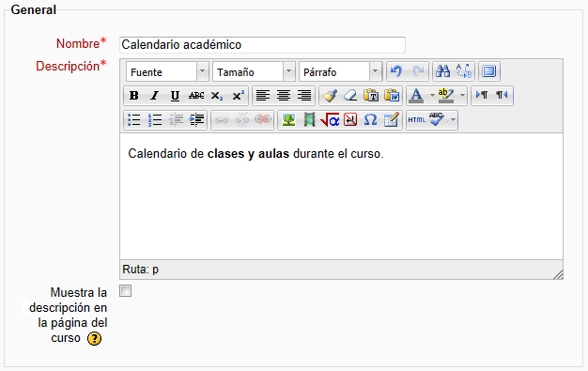The image size is (588, 371).
Task: Click editor resize handle corner
Action: [x=558, y=274]
